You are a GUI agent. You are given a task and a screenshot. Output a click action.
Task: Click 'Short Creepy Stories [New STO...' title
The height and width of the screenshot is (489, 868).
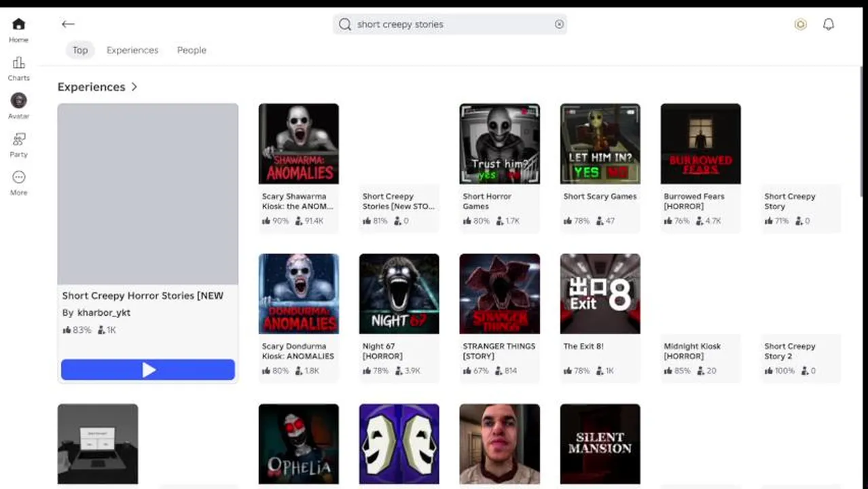pos(398,201)
